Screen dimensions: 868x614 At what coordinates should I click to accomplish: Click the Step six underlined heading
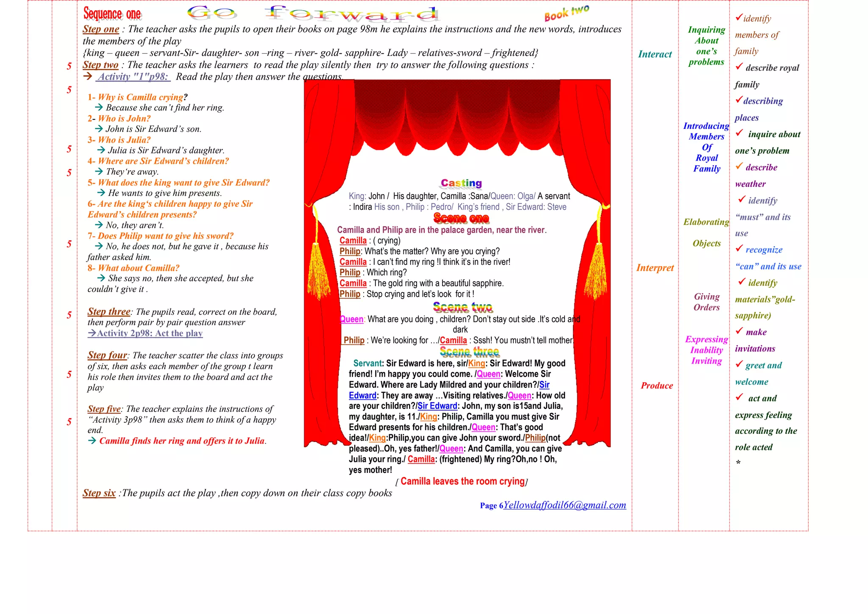tap(99, 493)
